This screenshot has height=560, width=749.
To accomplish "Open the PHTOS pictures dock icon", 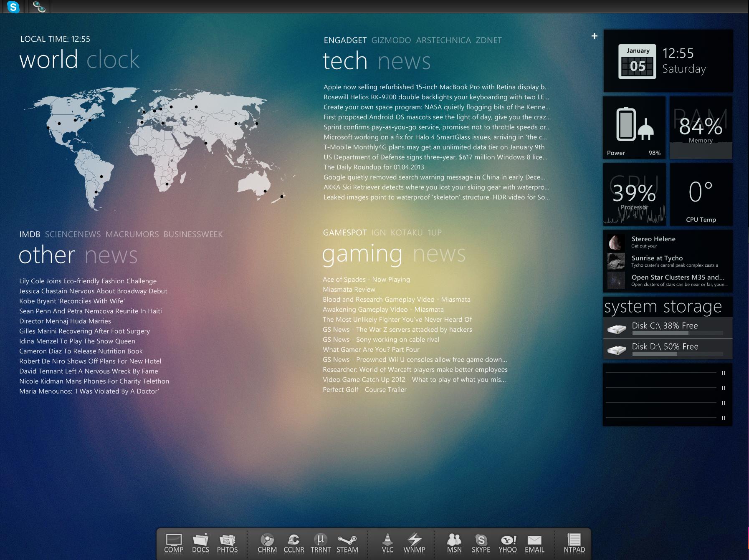I will coord(227,543).
